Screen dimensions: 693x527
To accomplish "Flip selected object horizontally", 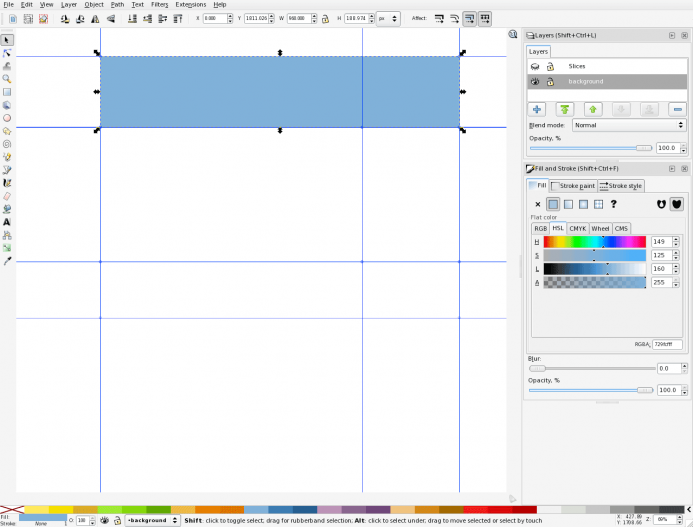I will click(95, 19).
